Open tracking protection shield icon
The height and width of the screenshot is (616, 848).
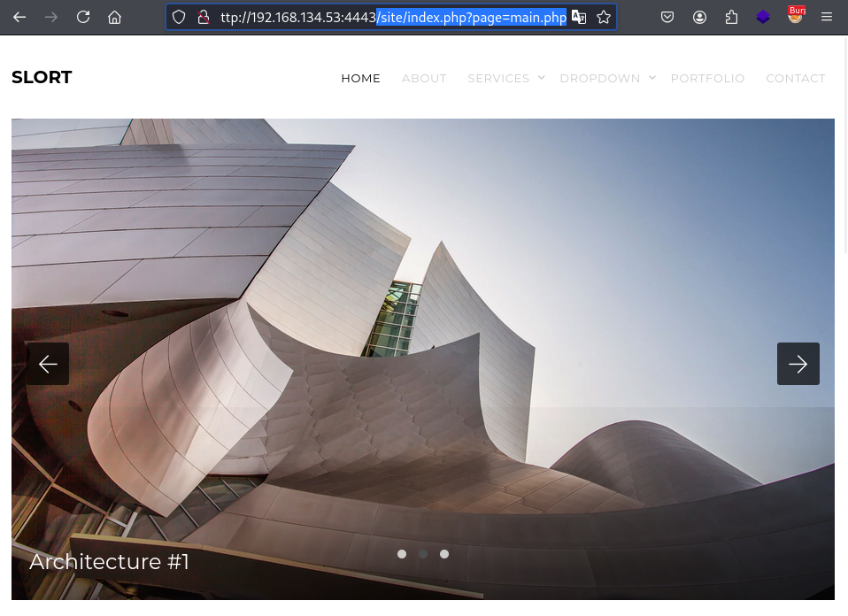[179, 18]
